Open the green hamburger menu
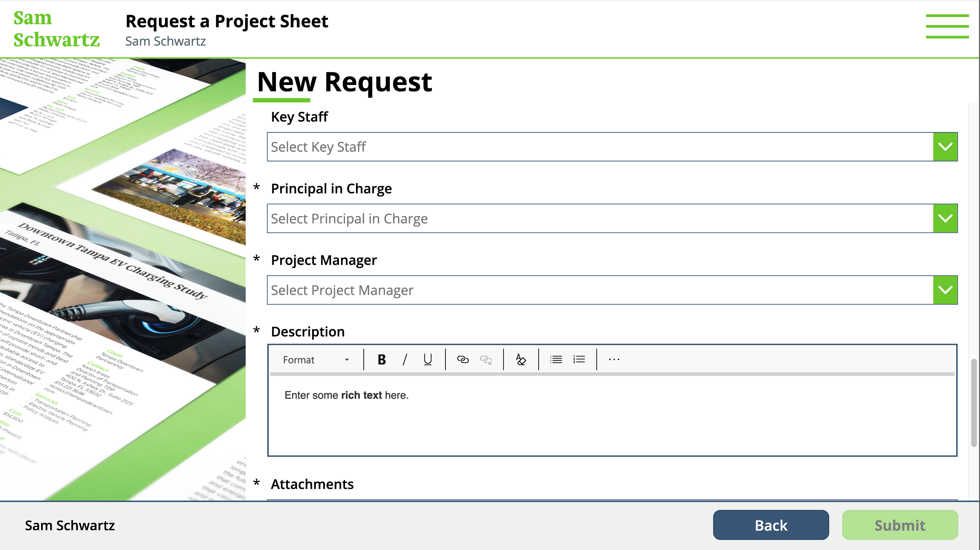 (x=947, y=26)
